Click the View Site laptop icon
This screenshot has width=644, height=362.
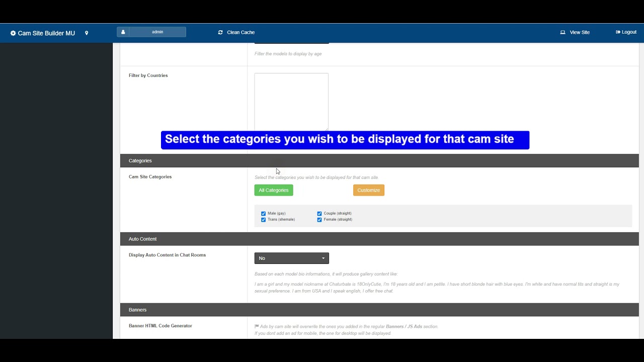[x=563, y=32]
